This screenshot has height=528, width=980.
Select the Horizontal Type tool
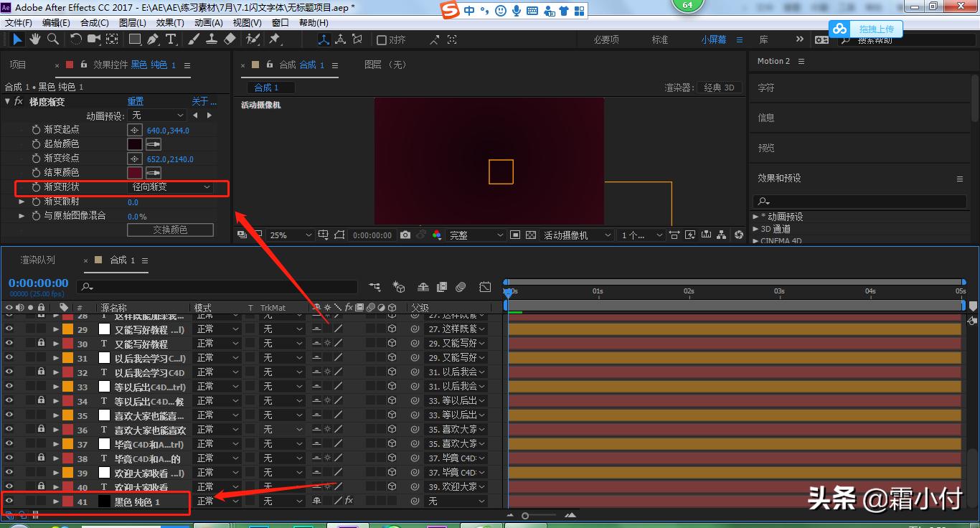coord(171,39)
